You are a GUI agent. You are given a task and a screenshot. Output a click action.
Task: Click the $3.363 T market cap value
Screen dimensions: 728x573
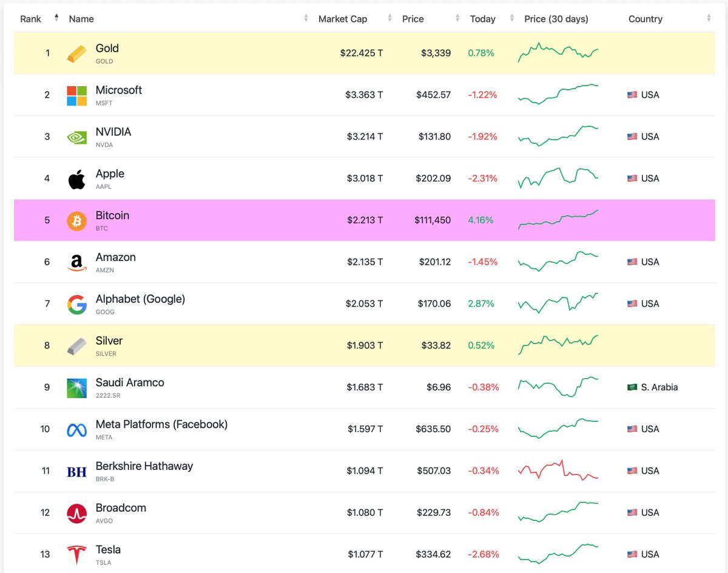(x=364, y=95)
